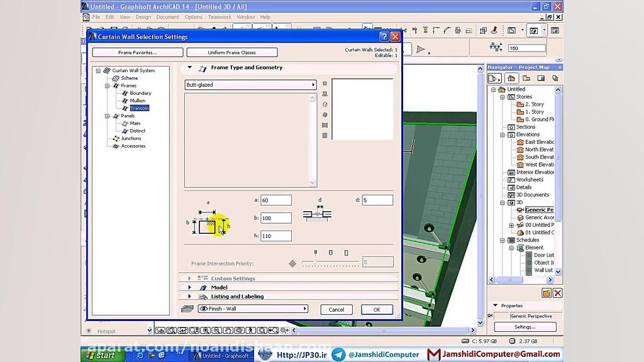644x362 pixels.
Task: Switch to Publisher Sets icon in Navigator
Action: pyautogui.click(x=555, y=79)
